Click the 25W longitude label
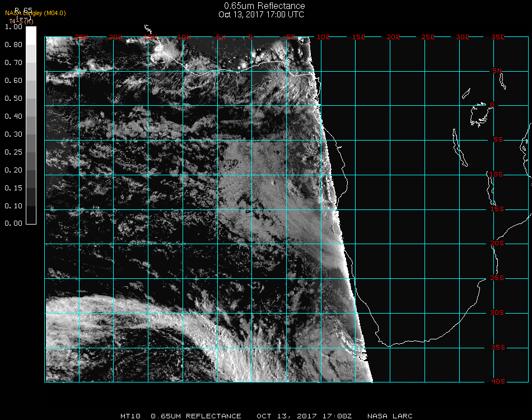 pos(81,37)
